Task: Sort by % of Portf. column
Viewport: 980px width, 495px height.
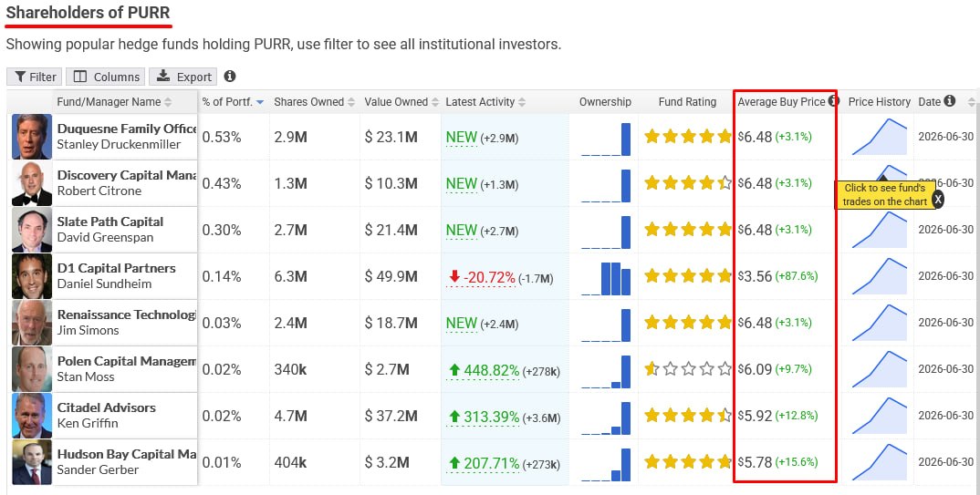Action: click(233, 102)
